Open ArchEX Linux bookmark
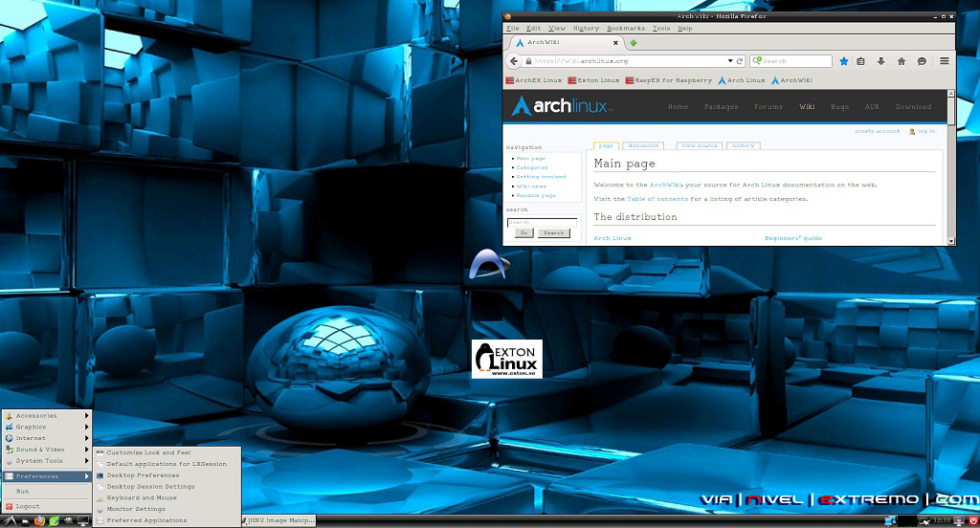Screen dimensions: 980x528 534,80
